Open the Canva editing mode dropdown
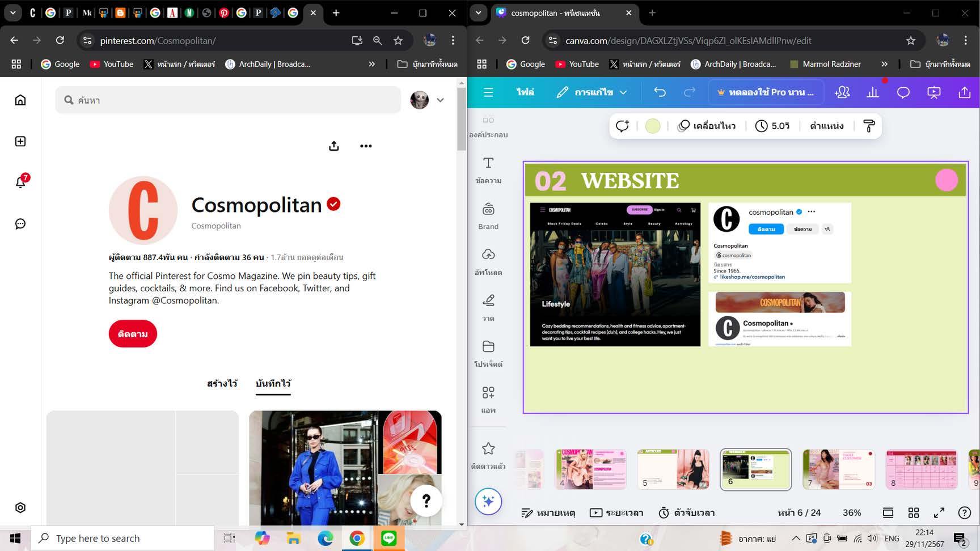980x551 pixels. pyautogui.click(x=592, y=92)
